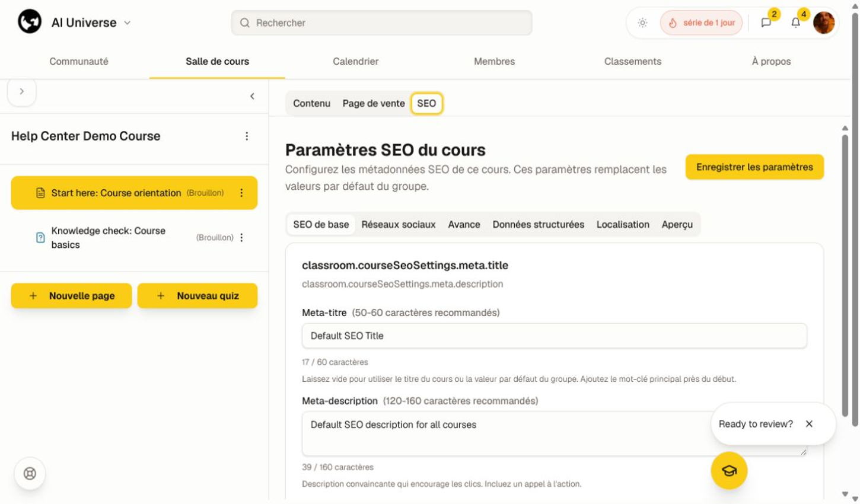Open the Page de vente tab
This screenshot has height=504, width=860.
pyautogui.click(x=374, y=103)
